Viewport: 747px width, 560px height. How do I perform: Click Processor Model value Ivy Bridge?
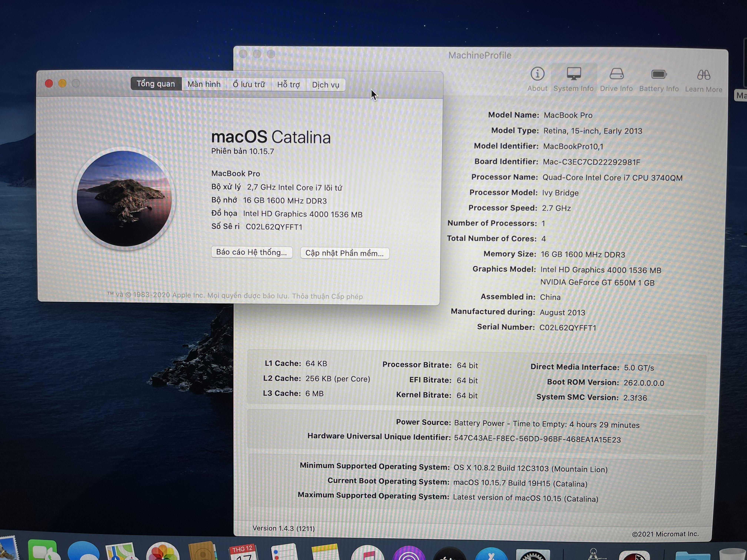coord(560,193)
